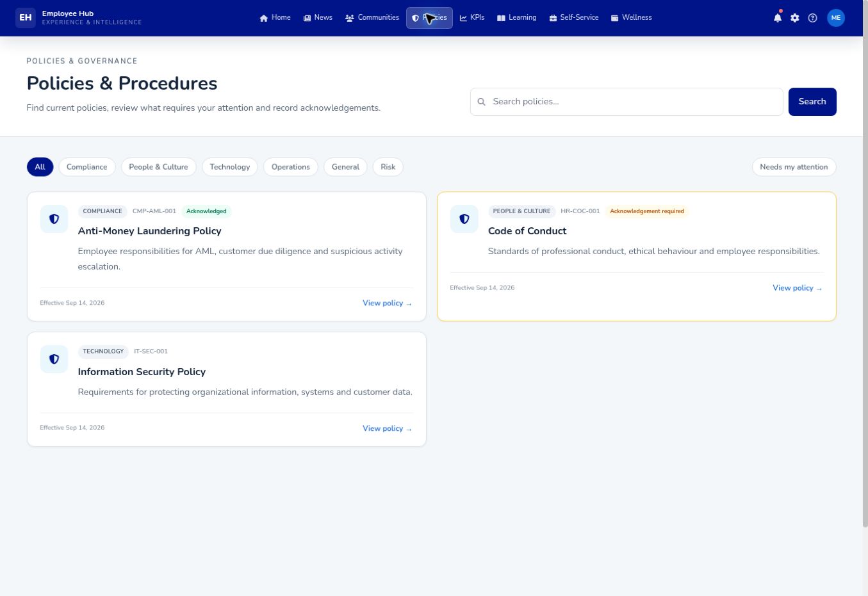Screen dimensions: 868x596
Task: View the Code of Conduct policy link
Action: pyautogui.click(x=798, y=288)
